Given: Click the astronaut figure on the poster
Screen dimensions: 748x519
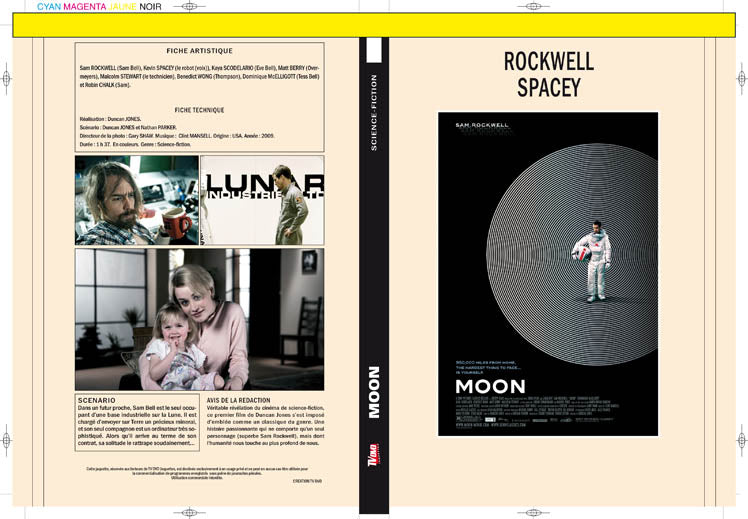Looking at the screenshot, I should tap(593, 261).
